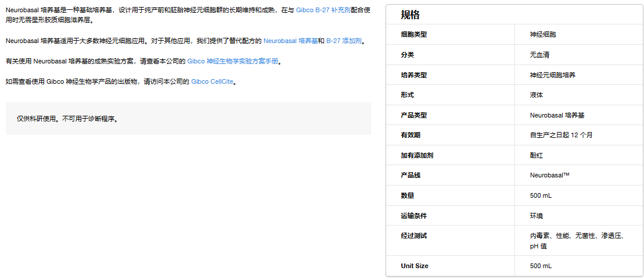Viewport: 644px width, 278px height.
Task: Click the 加有添加剂 row label
Action: [418, 155]
